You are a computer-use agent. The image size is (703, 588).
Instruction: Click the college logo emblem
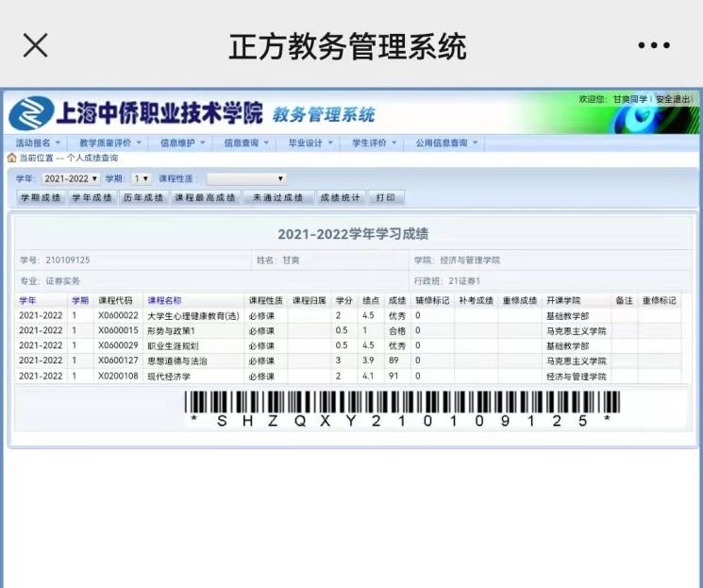[x=31, y=114]
